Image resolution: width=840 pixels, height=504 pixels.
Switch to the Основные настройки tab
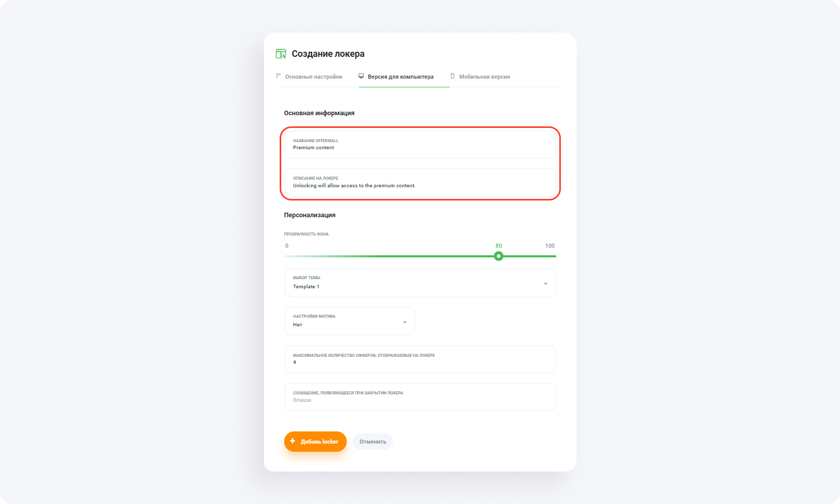(314, 77)
